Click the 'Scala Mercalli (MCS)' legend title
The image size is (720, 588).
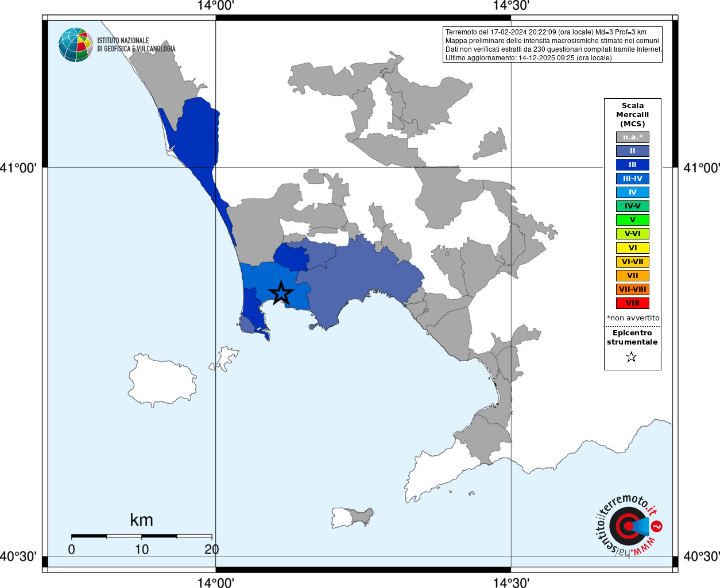[633, 114]
